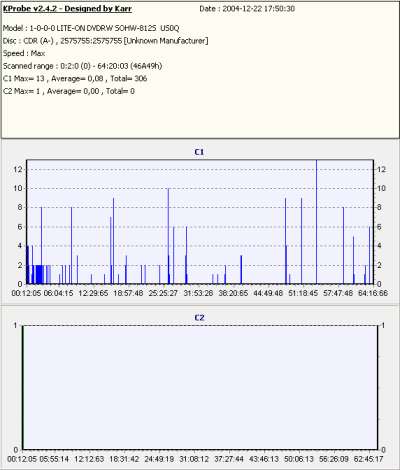Click the C2 Max= 1 statistics line

pyautogui.click(x=69, y=91)
